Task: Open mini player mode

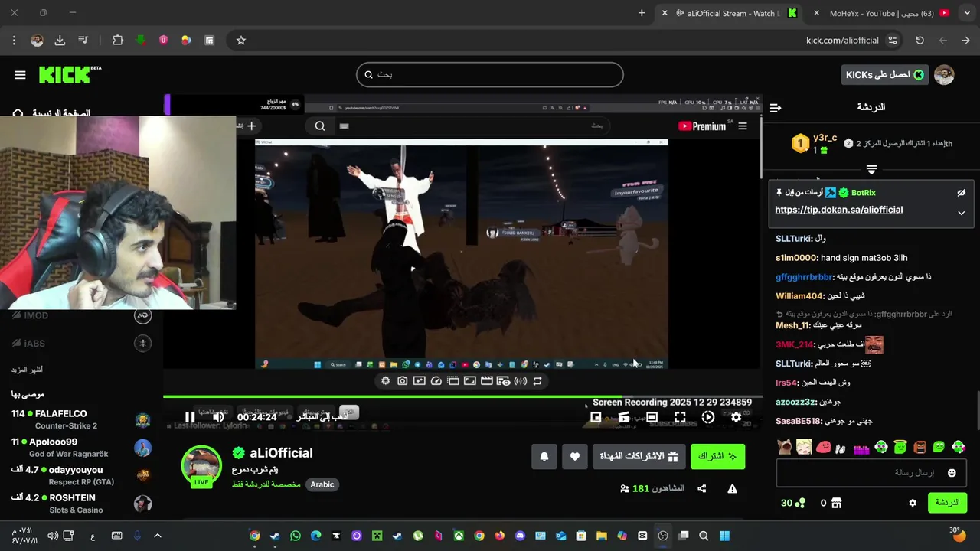Action: (596, 417)
